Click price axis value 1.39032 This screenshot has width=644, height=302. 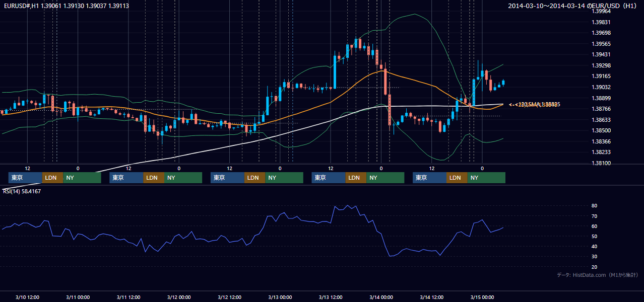pos(601,87)
